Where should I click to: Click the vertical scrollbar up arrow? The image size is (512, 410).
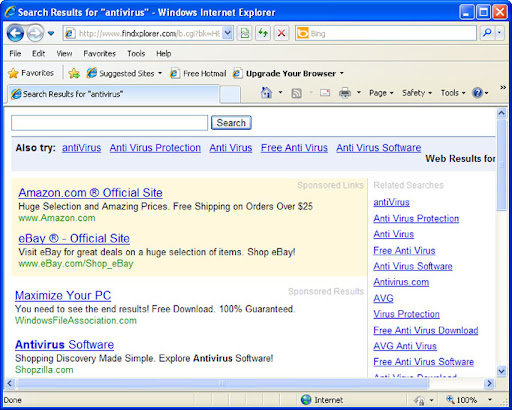pyautogui.click(x=501, y=113)
